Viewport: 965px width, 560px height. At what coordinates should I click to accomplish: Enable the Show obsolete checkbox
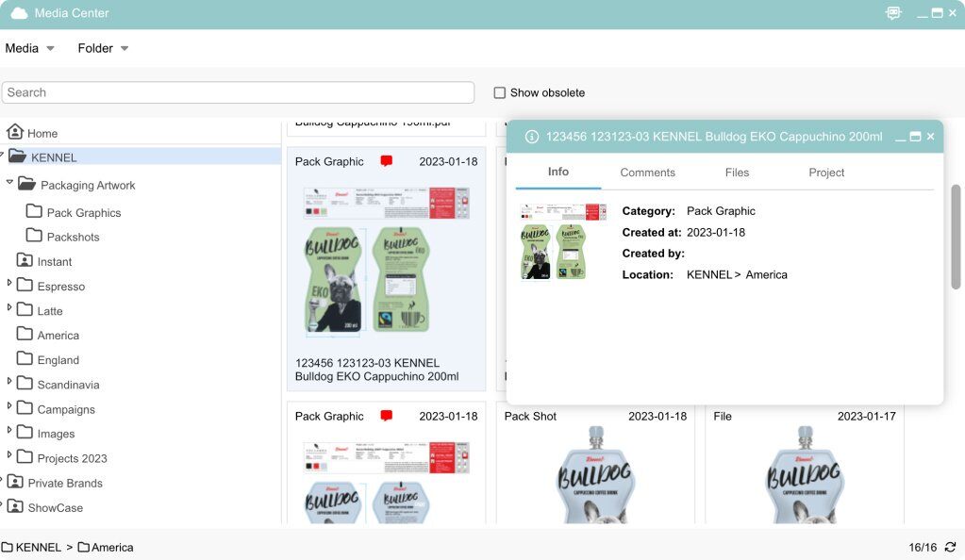point(499,92)
